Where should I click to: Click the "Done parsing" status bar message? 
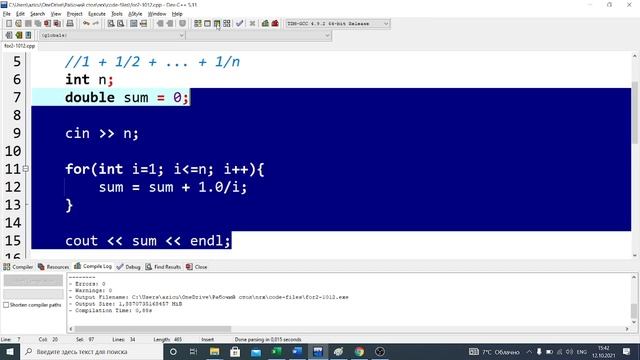[268, 339]
